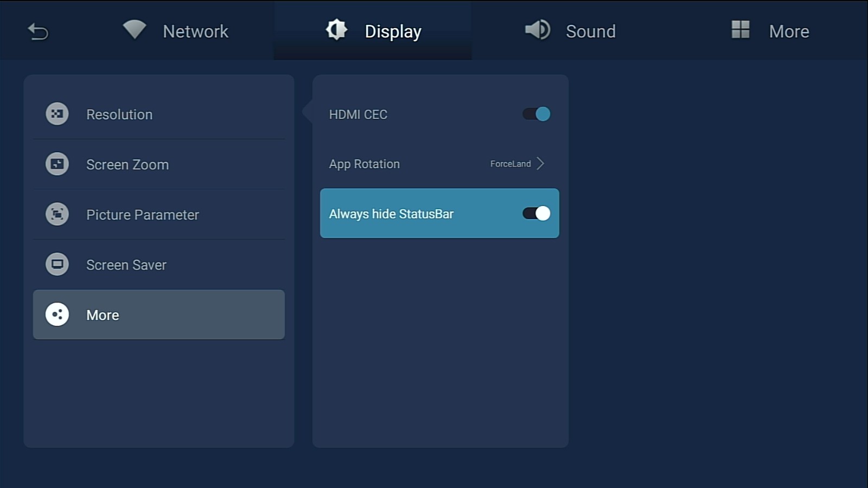Click the More grid icon in top bar
The image size is (868, 488).
(740, 30)
